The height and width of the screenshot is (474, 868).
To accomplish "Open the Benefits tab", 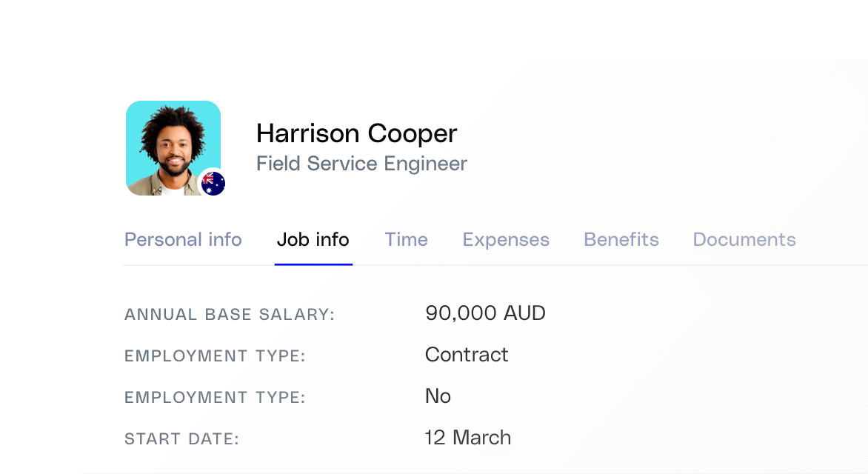I will (x=621, y=239).
